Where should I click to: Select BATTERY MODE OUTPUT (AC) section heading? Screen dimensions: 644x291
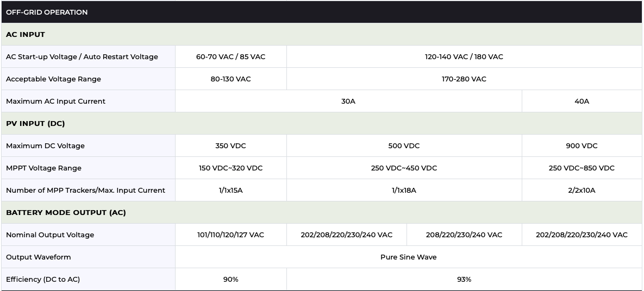click(x=66, y=212)
